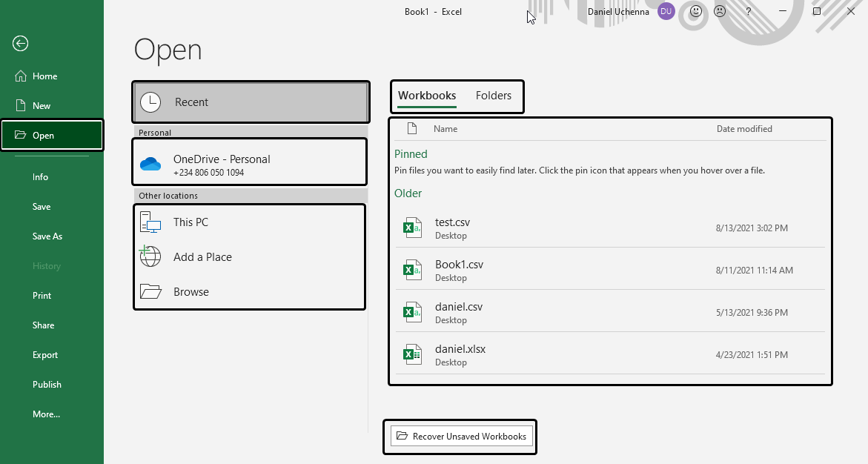Click the DU account avatar
The image size is (868, 464).
click(666, 11)
